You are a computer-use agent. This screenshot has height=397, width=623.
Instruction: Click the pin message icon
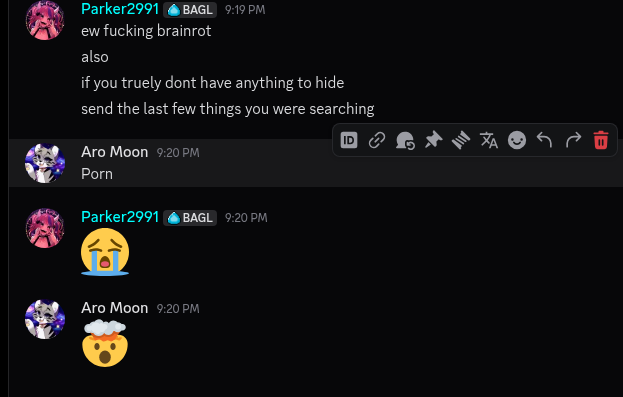click(x=433, y=140)
